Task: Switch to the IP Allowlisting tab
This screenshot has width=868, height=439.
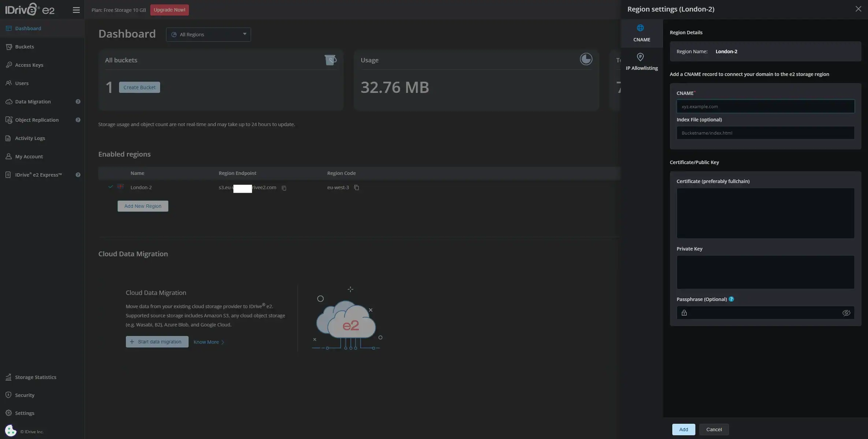Action: (x=641, y=62)
